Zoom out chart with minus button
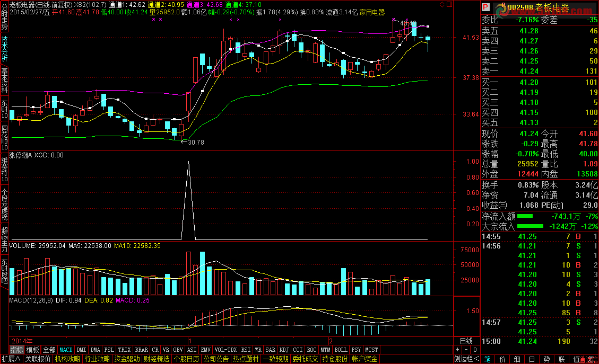This screenshot has height=364, width=599. coord(466,350)
